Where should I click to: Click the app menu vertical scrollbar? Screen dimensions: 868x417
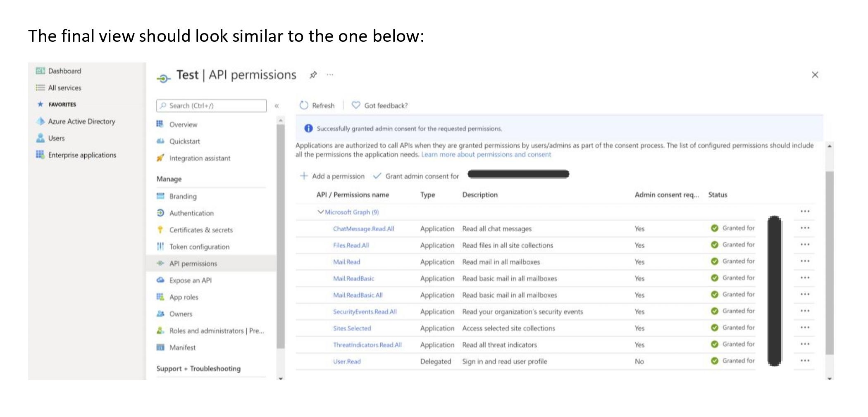281,237
